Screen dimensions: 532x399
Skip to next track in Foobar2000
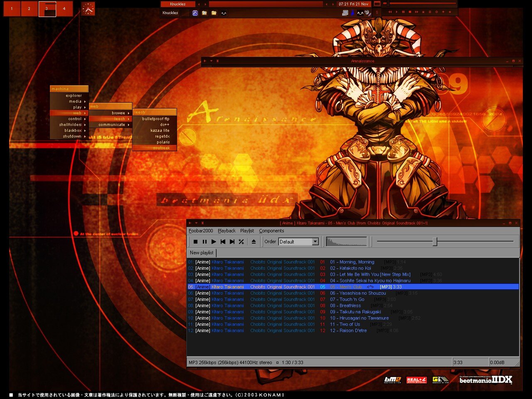point(232,241)
